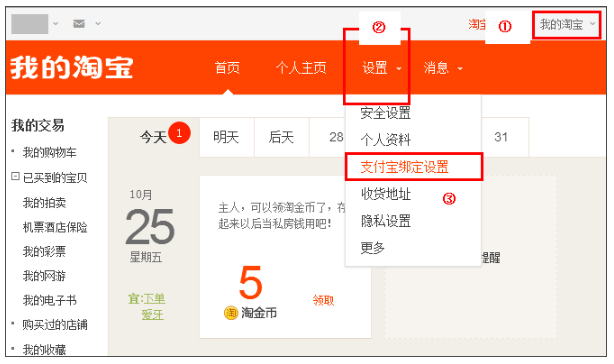Collapse the 已买到的宝贝 tree toggle
614x364 pixels.
15,176
